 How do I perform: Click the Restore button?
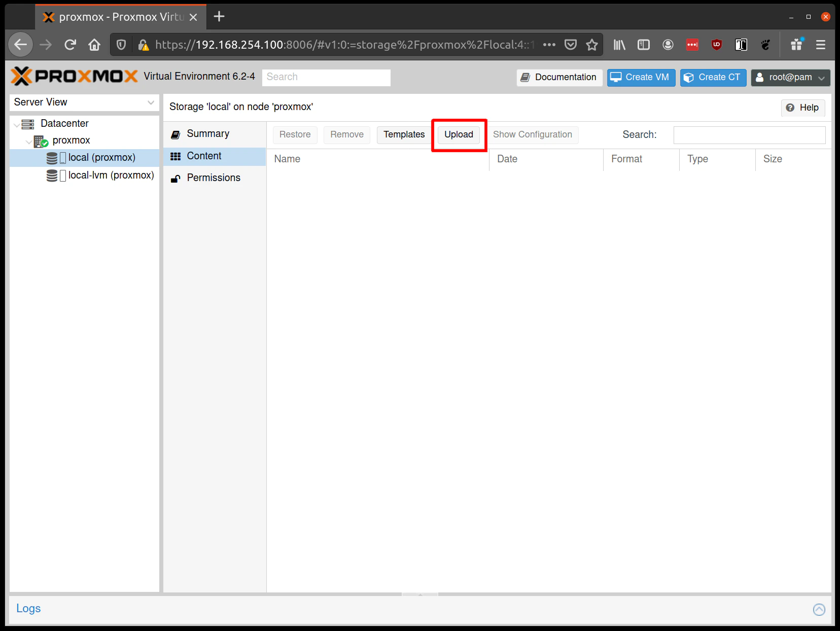(x=295, y=135)
